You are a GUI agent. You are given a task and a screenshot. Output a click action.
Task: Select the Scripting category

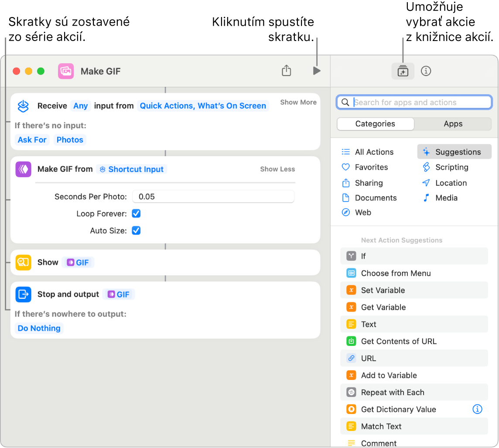[x=451, y=167]
